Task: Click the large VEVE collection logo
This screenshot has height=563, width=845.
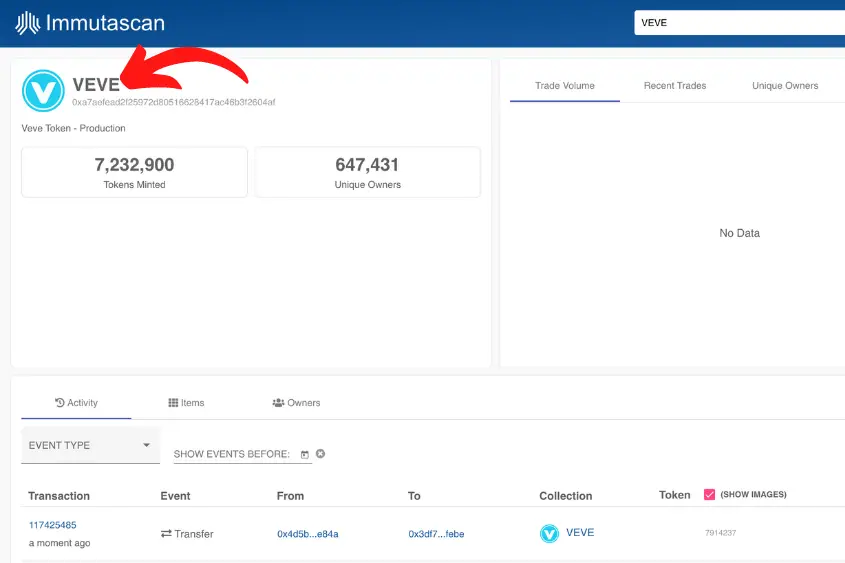Action: tap(43, 91)
